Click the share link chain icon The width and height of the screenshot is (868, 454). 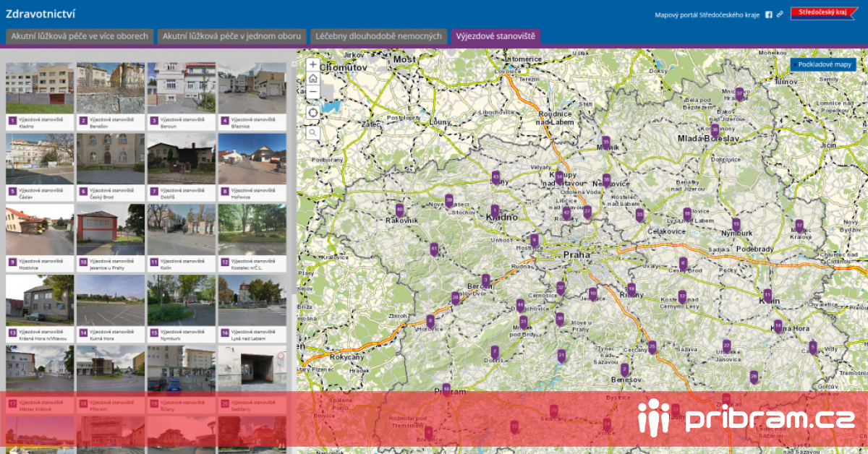point(780,14)
